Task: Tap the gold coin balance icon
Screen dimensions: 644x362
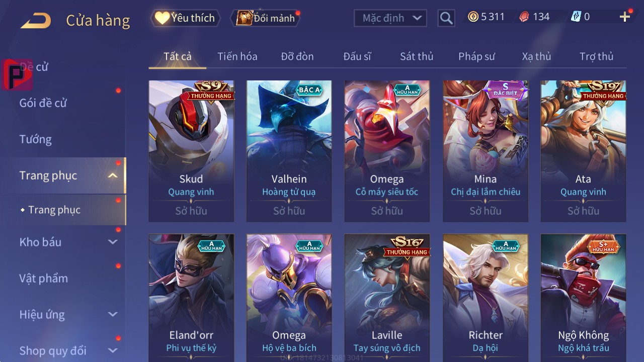Action: 473,17
